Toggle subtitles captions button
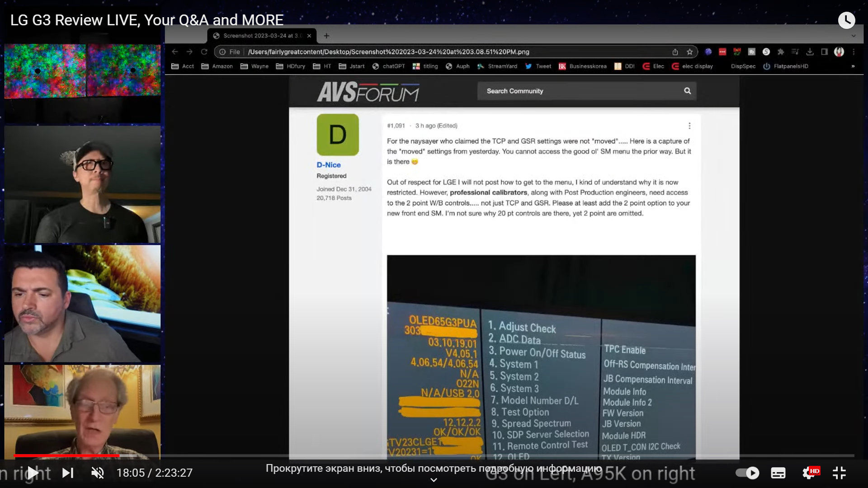This screenshot has height=488, width=868. tap(778, 473)
